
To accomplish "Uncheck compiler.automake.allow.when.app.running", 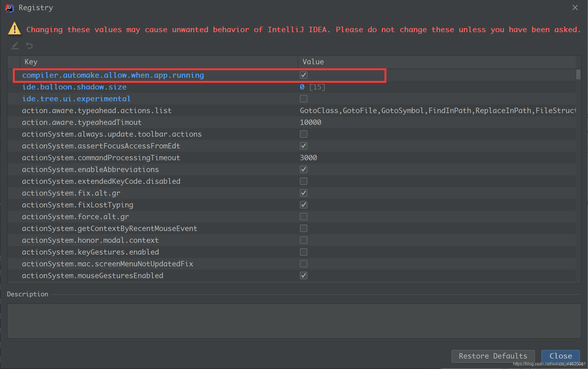I will (303, 75).
